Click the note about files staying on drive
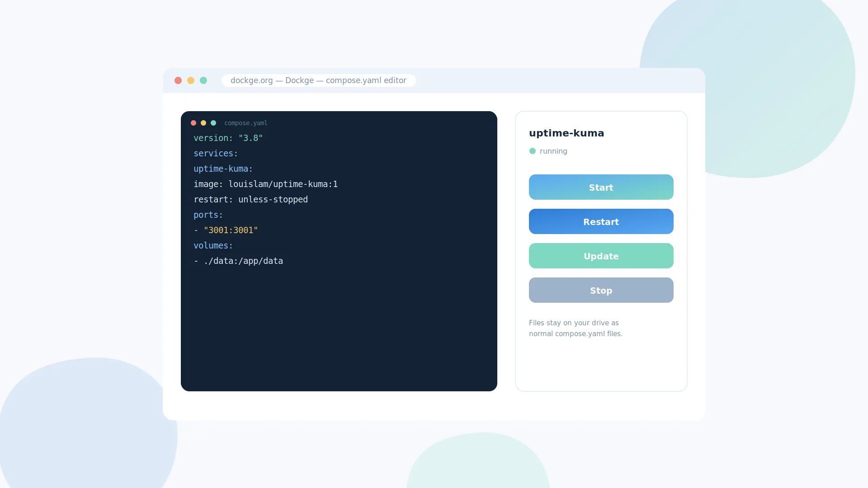The width and height of the screenshot is (868, 488). [x=576, y=328]
